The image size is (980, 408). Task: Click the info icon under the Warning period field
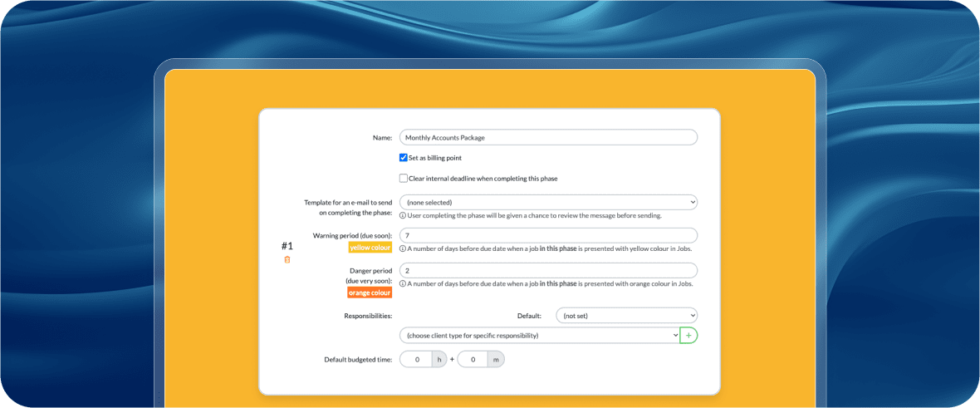click(x=403, y=248)
